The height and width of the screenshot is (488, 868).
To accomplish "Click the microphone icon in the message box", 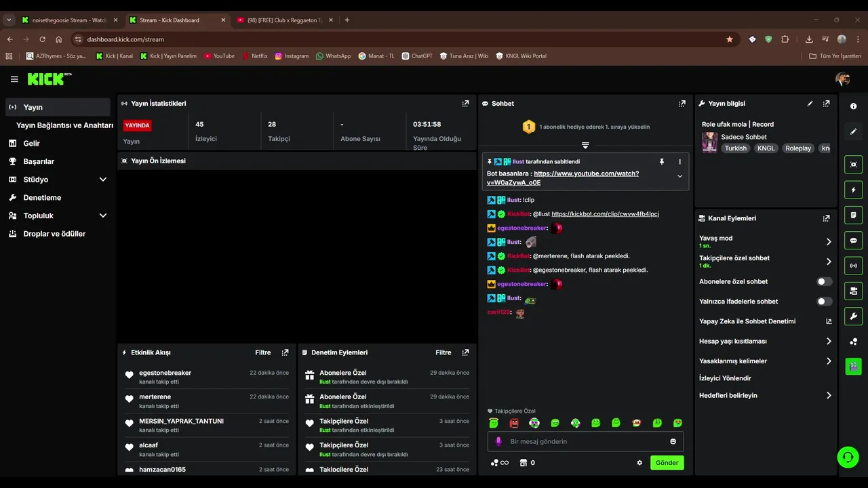I will [498, 441].
